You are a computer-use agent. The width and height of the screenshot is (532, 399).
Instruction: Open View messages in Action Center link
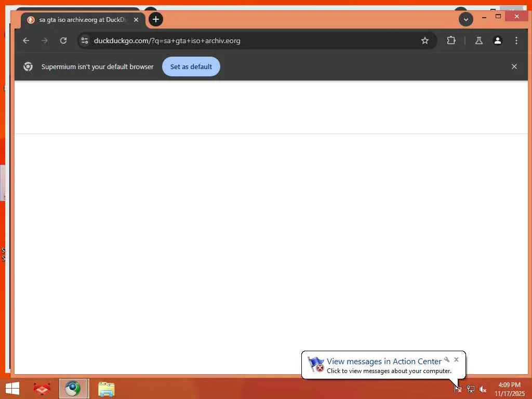click(384, 361)
